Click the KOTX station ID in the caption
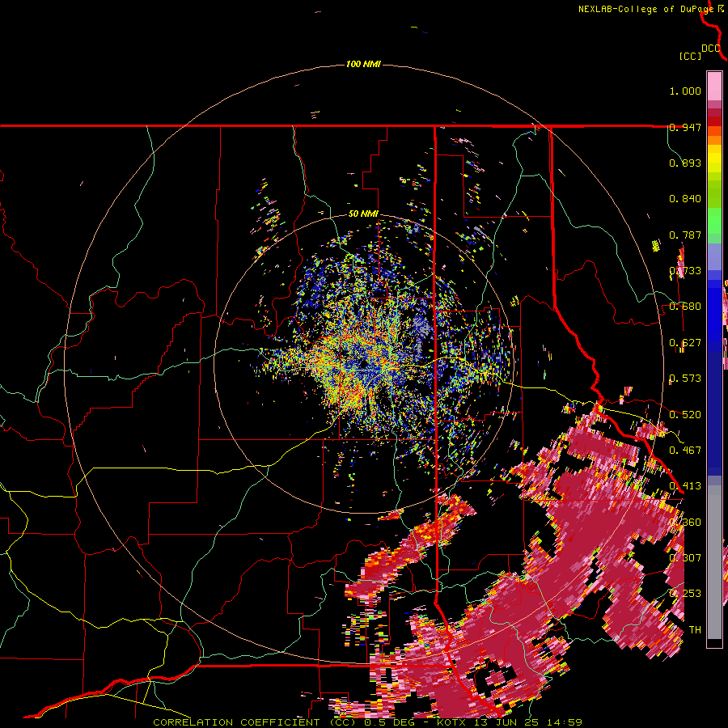Viewport: 728px width, 728px height. 453,722
